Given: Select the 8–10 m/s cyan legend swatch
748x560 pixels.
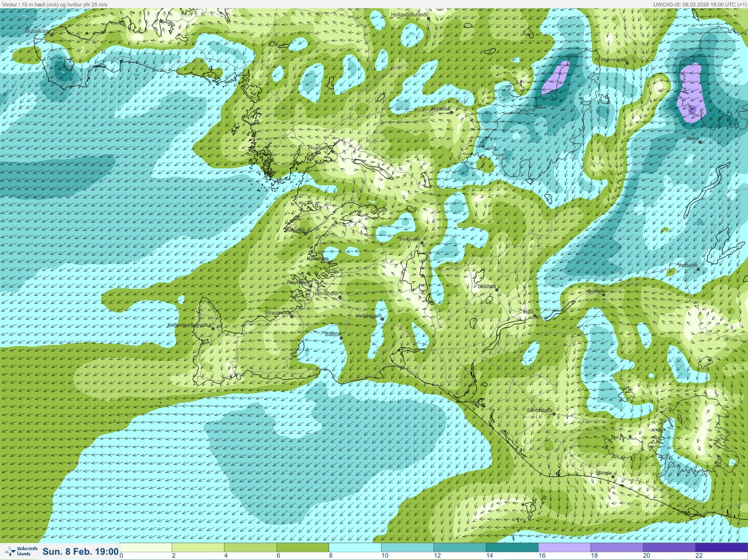Looking at the screenshot, I should pos(355,548).
